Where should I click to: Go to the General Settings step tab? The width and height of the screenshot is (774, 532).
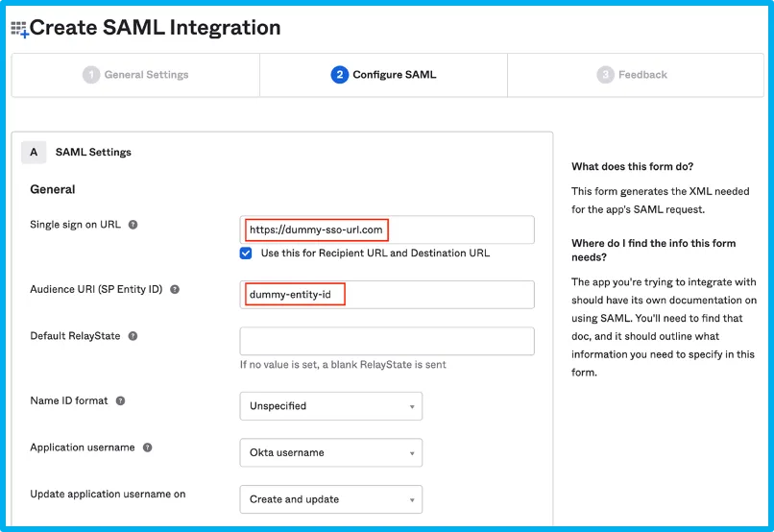pos(135,75)
